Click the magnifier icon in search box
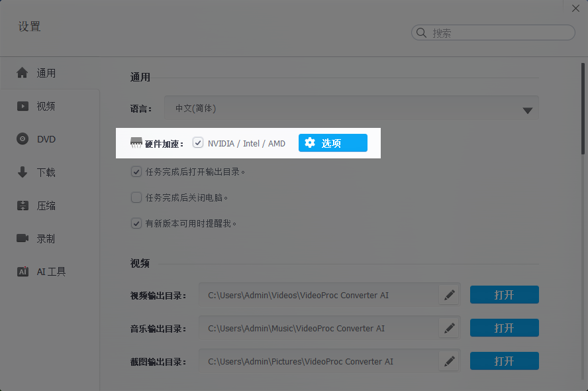588x391 pixels. tap(422, 32)
